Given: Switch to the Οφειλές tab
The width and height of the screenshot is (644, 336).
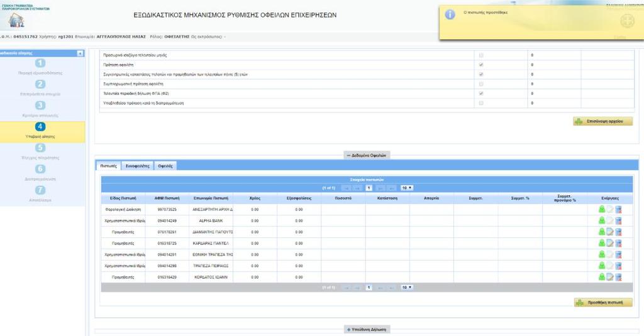Looking at the screenshot, I should point(165,166).
